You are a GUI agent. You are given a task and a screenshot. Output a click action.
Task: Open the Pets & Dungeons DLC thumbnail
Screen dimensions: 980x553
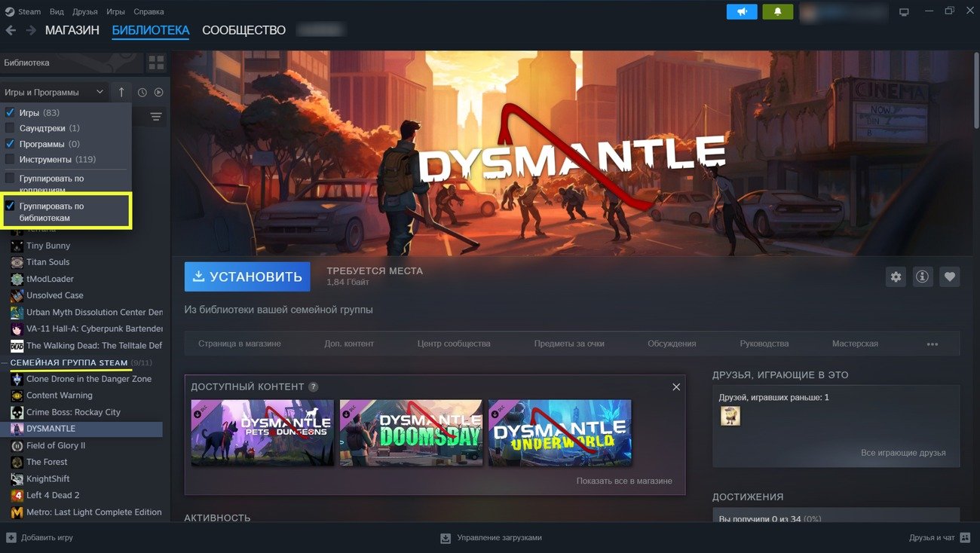pyautogui.click(x=262, y=432)
